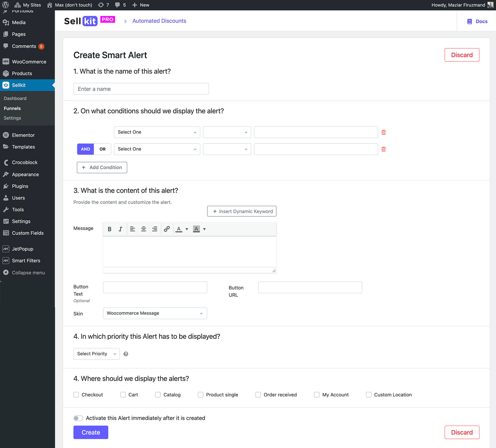Open the first Select One condition dropdown
The image size is (496, 448).
157,132
